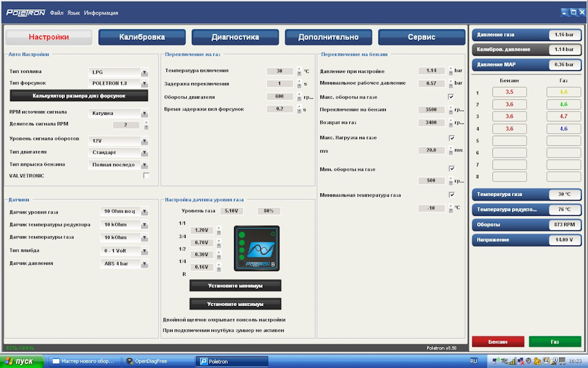
Task: Click the RU language indicator in tray
Action: [x=473, y=361]
